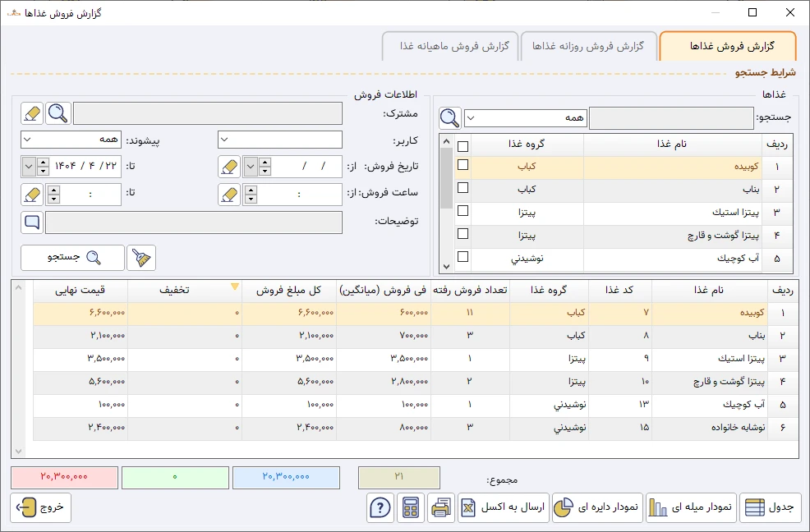Open the sale date 'from' calendar dropdown

pyautogui.click(x=251, y=167)
